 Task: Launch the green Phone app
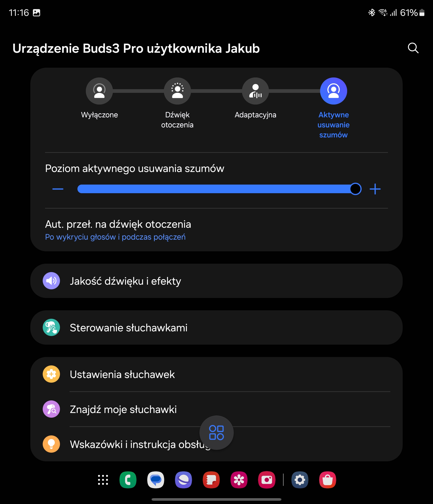[x=128, y=480]
